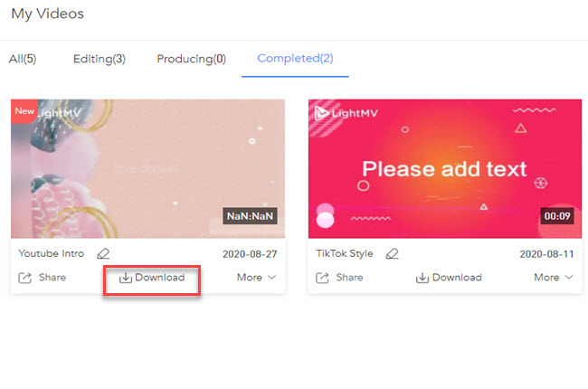This screenshot has width=588, height=389.
Task: Open the Editing(3) tab
Action: (x=99, y=59)
